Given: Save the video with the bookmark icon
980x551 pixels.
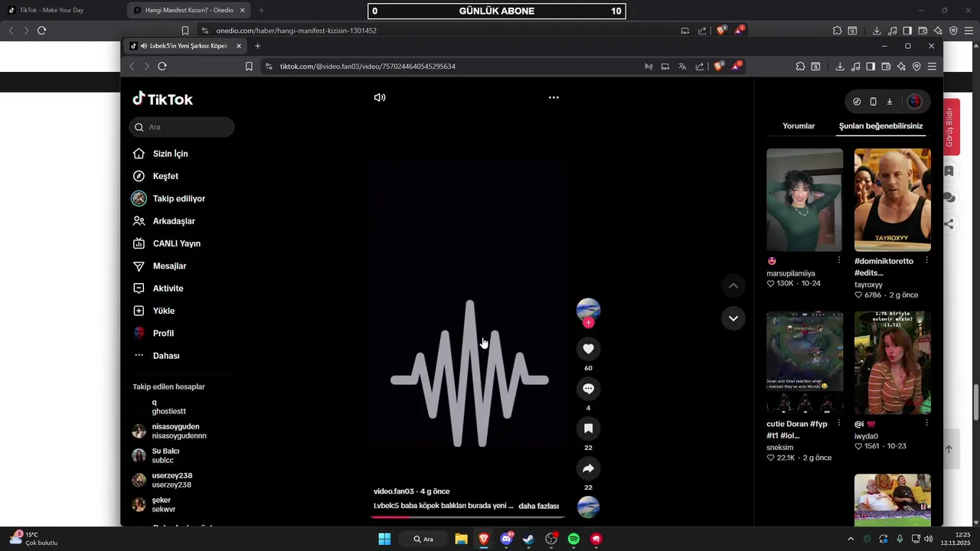Looking at the screenshot, I should (x=588, y=429).
